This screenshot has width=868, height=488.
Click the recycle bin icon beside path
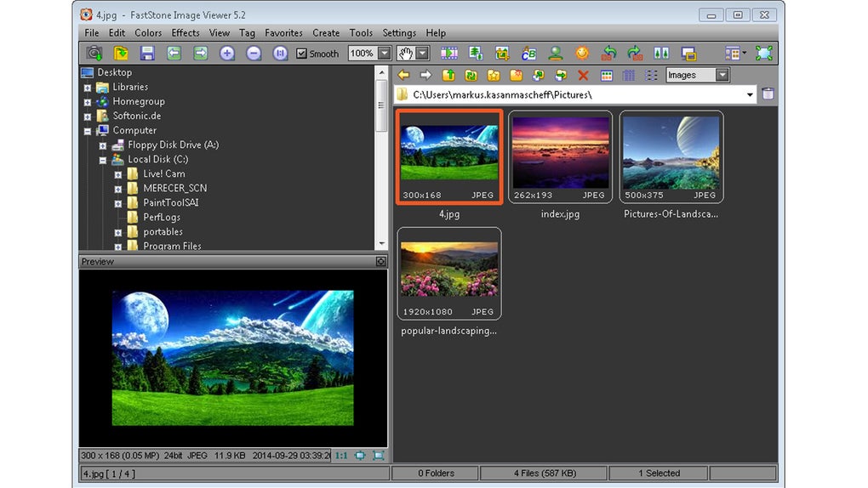[768, 94]
